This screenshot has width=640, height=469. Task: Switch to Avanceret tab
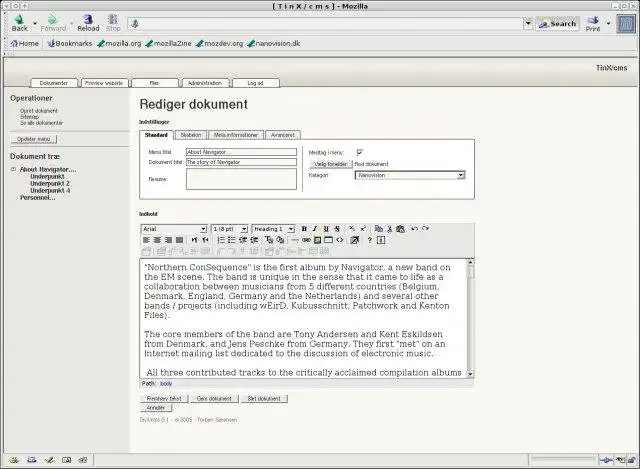[x=283, y=135]
